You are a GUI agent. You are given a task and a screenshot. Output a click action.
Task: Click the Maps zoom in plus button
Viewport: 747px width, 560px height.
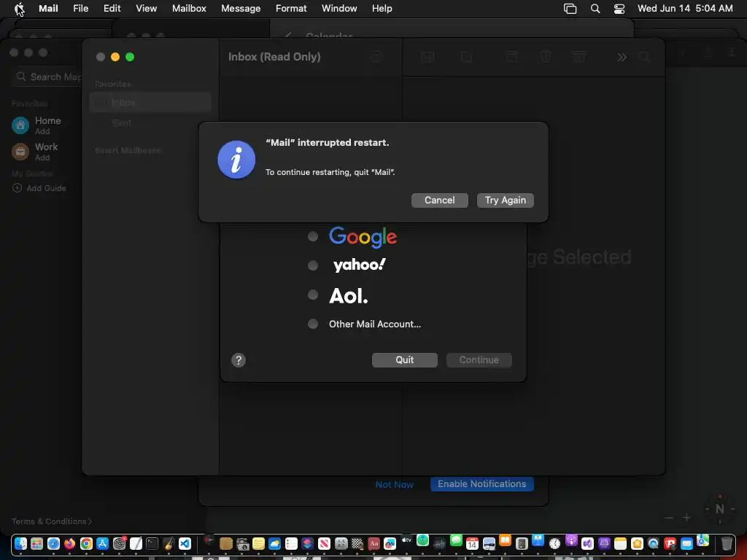click(x=686, y=518)
